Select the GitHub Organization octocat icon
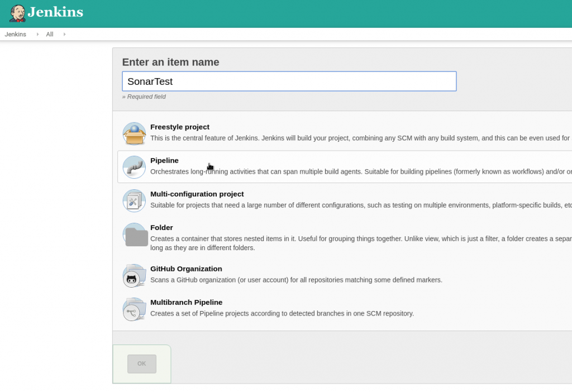 (134, 275)
